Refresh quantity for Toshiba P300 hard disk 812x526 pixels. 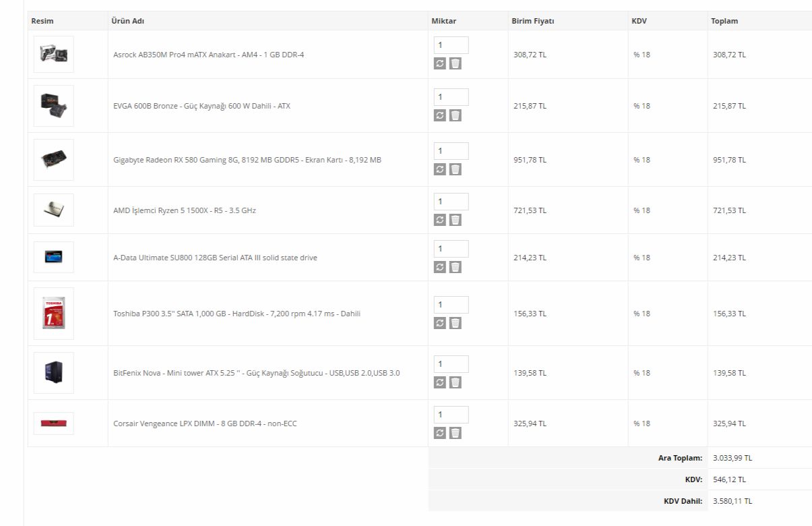(440, 323)
